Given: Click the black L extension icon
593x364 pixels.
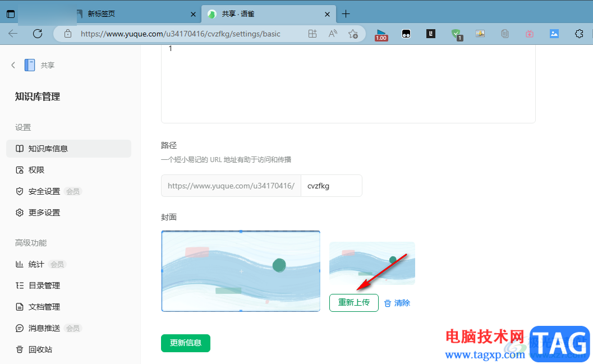Looking at the screenshot, I should point(431,34).
